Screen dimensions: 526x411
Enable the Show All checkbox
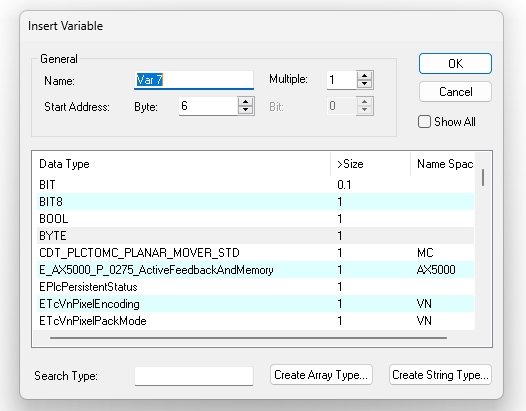(424, 121)
